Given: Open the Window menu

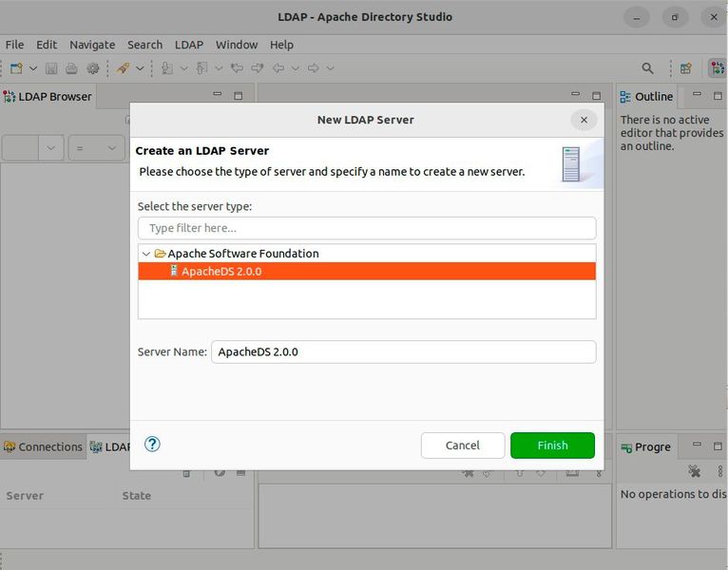Looking at the screenshot, I should (x=237, y=45).
